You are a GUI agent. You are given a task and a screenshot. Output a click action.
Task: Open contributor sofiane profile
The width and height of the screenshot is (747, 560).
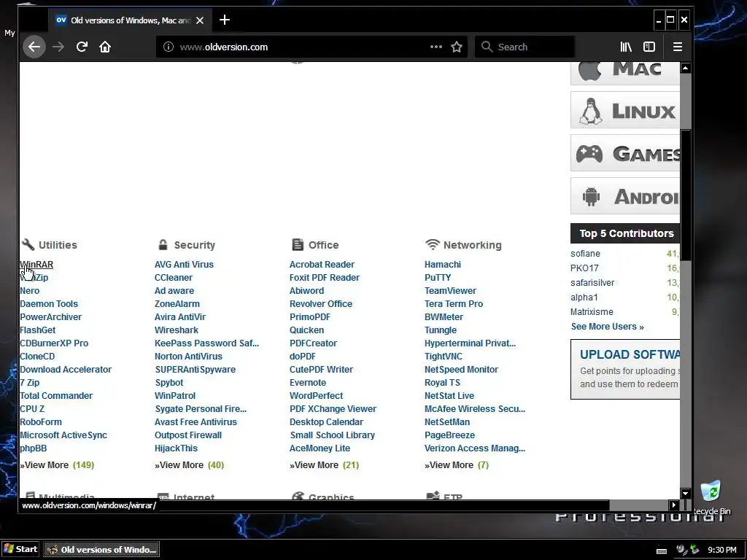[x=585, y=254]
